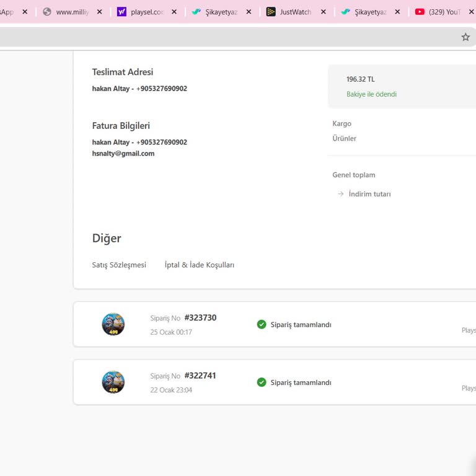The image size is (476, 476).
Task: Click the product thumbnail for order #323730
Action: coord(113,324)
